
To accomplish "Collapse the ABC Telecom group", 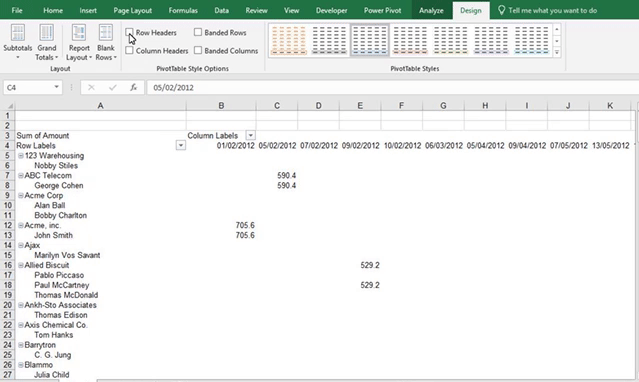I will click(x=21, y=175).
